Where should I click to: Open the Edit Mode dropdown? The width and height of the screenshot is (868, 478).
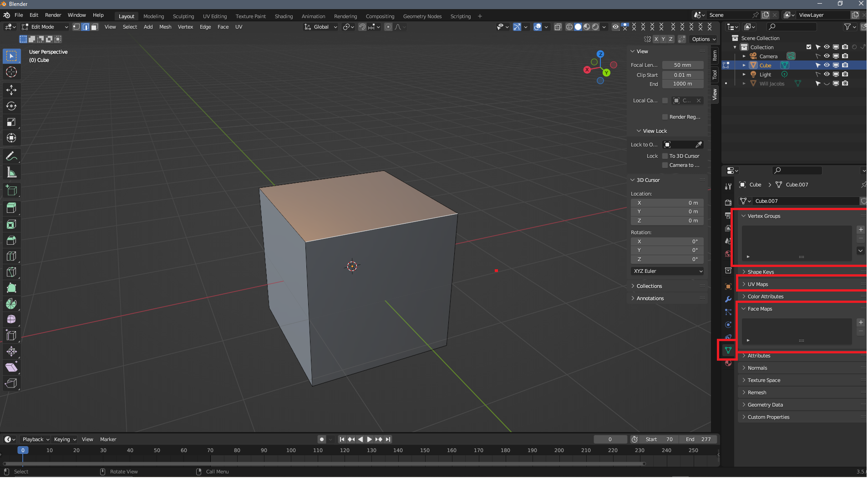[45, 27]
